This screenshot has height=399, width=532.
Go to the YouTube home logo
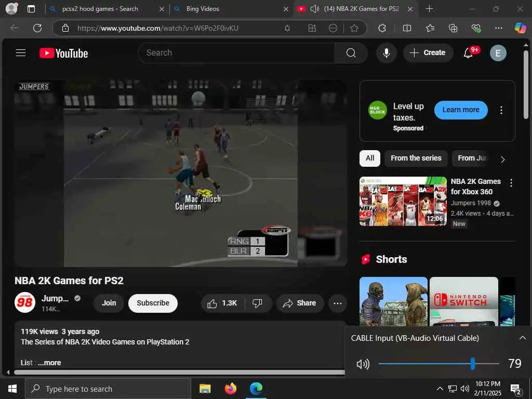[x=63, y=54]
